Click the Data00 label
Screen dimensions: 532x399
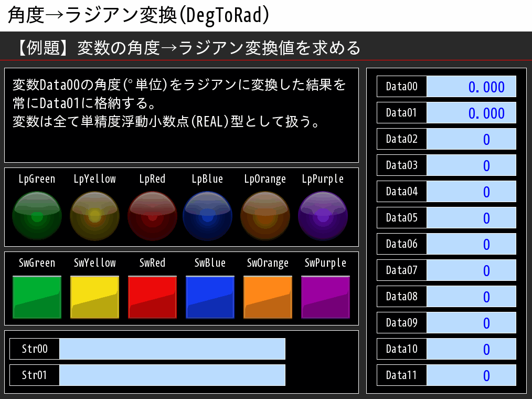pos(402,87)
